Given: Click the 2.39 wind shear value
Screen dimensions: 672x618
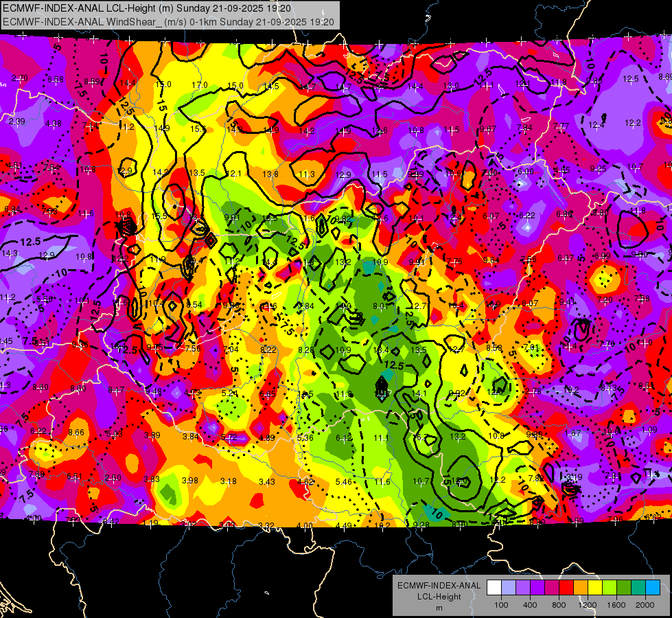Looking at the screenshot, I should tap(16, 122).
